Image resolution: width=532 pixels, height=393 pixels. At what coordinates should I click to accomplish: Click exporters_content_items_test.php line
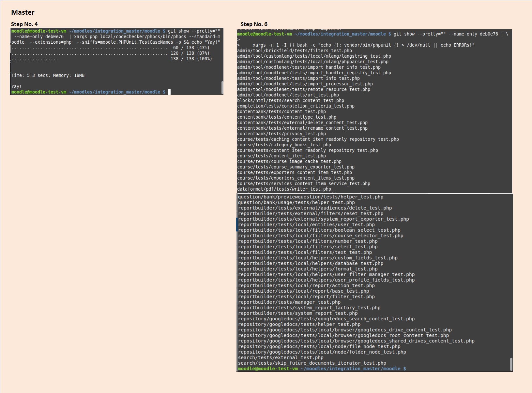point(296,178)
